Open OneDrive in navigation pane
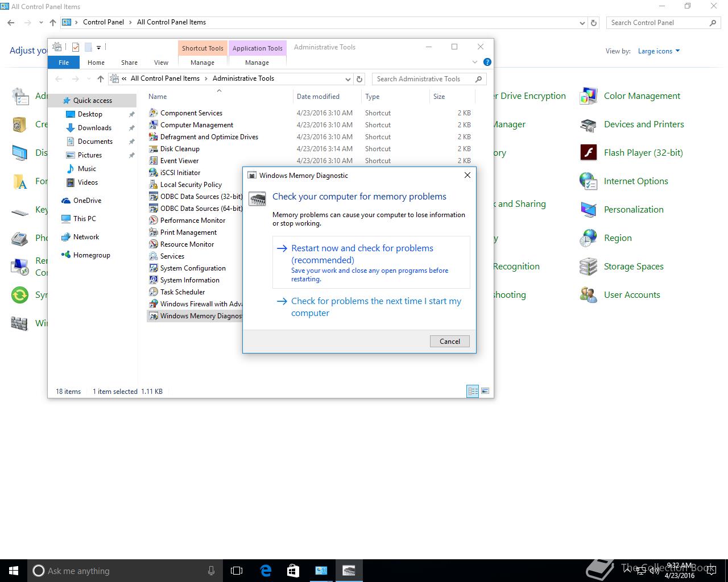The height and width of the screenshot is (582, 728). pyautogui.click(x=87, y=201)
